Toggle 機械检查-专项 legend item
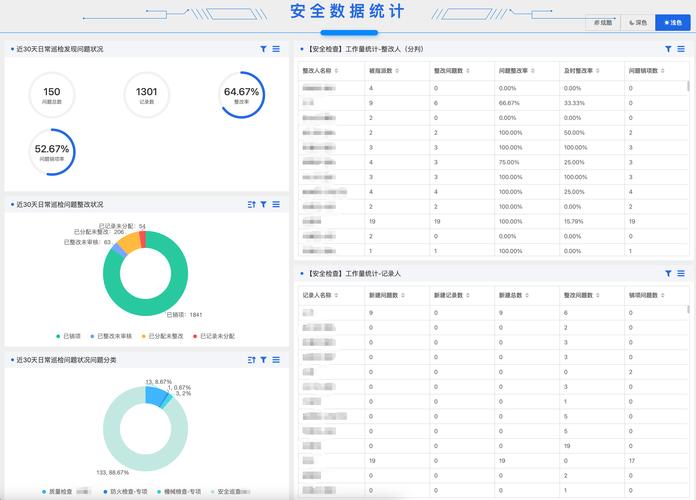The height and width of the screenshot is (500, 696). coord(179,492)
